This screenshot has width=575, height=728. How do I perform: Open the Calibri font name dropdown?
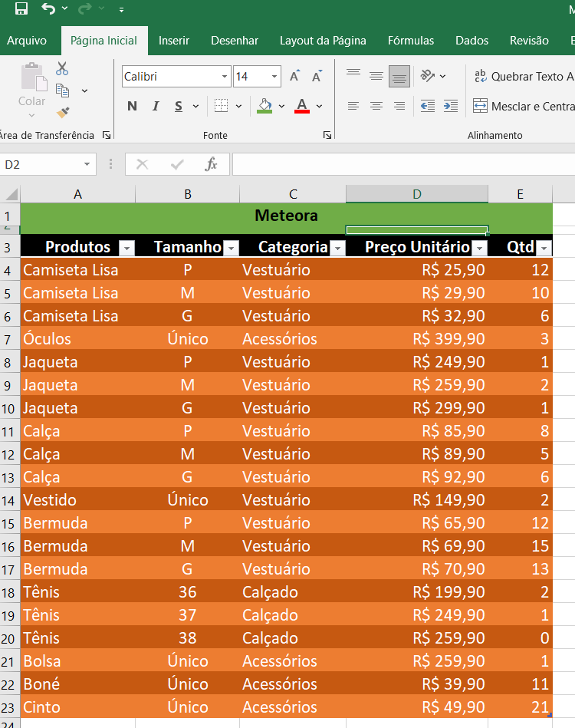tap(225, 77)
